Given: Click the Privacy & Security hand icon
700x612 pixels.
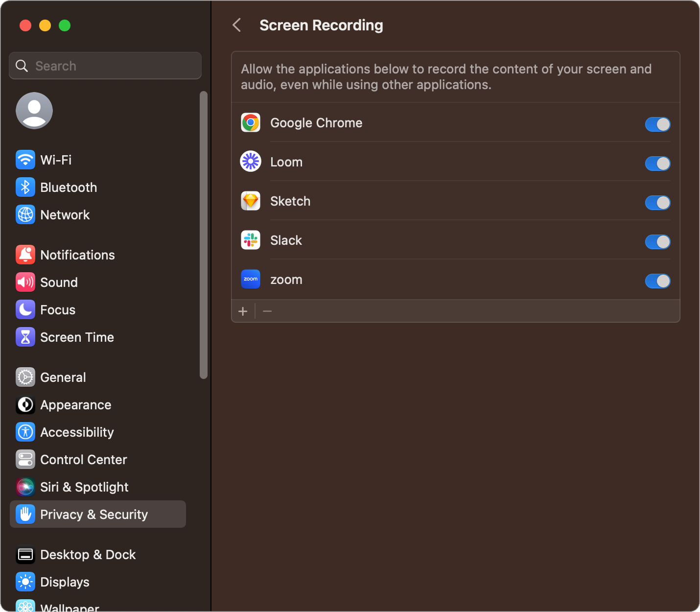Looking at the screenshot, I should click(x=25, y=514).
